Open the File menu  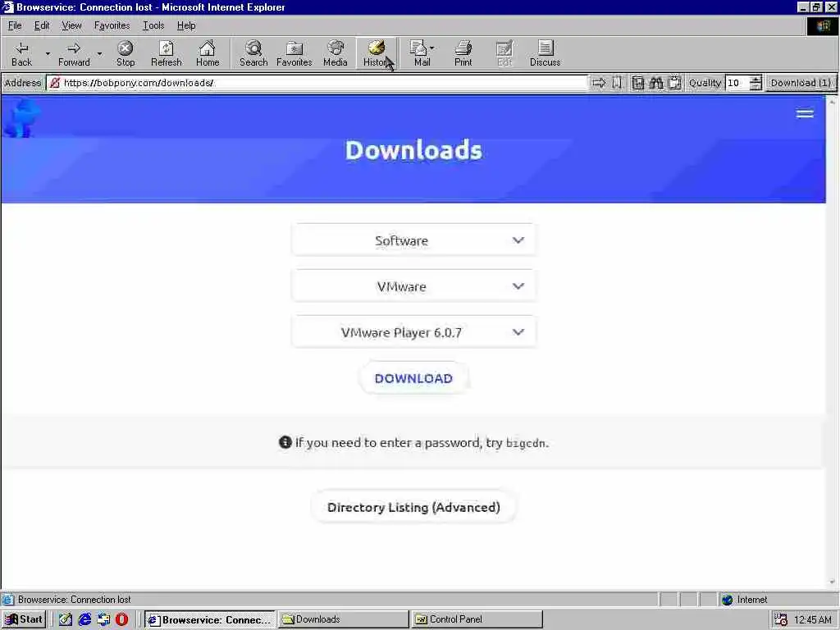click(15, 25)
